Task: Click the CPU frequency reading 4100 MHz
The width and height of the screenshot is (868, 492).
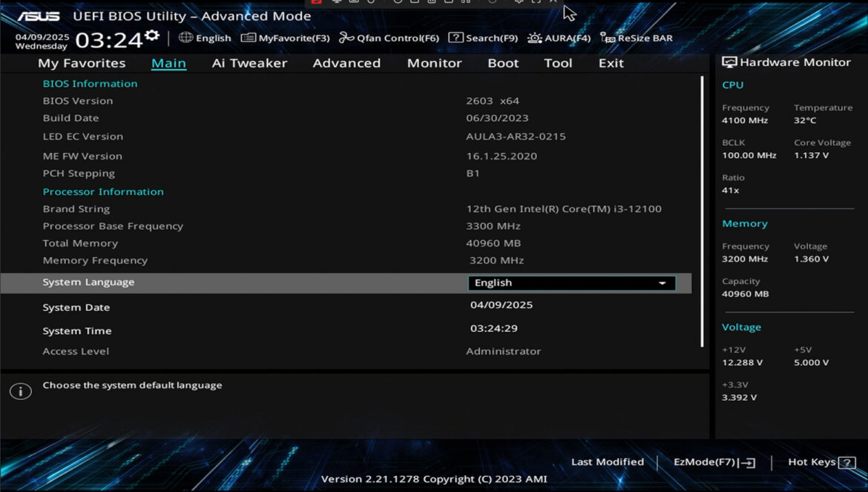Action: (x=745, y=121)
